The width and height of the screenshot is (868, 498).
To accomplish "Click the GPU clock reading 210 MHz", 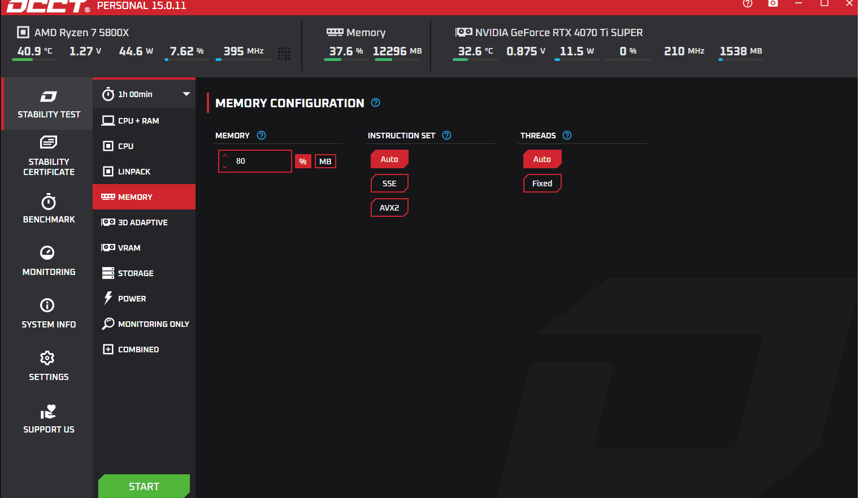I will [x=684, y=51].
